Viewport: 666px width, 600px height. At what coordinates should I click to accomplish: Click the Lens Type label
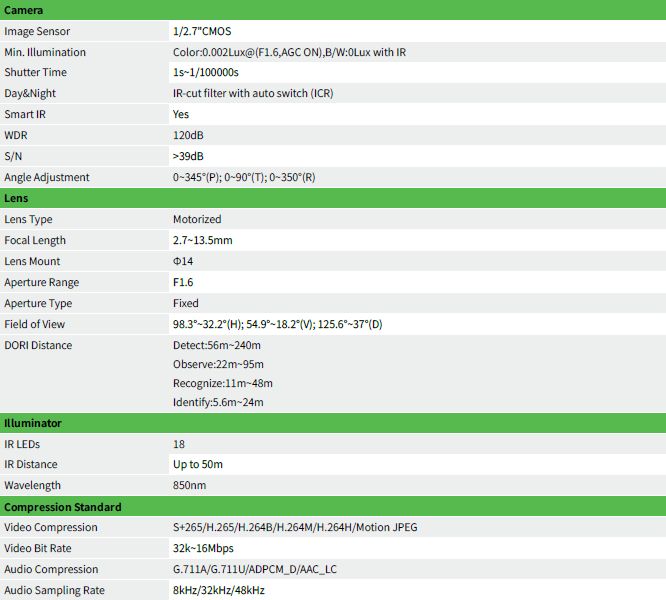pyautogui.click(x=28, y=220)
